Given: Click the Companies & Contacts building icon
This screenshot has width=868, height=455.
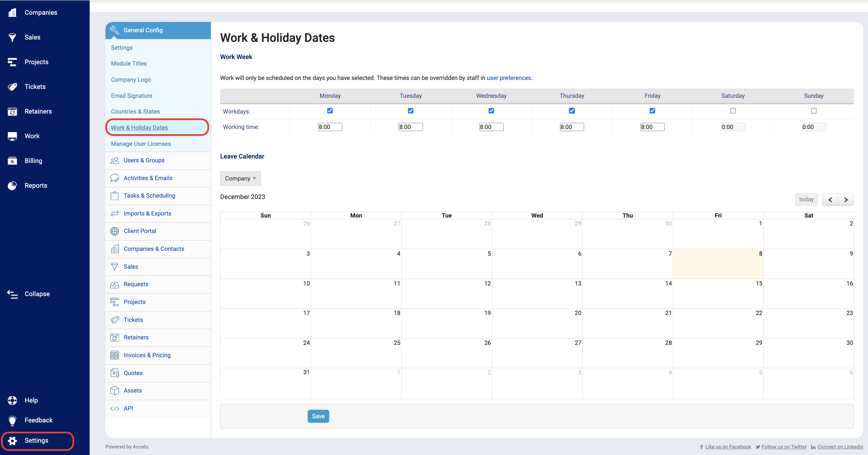Looking at the screenshot, I should (115, 249).
